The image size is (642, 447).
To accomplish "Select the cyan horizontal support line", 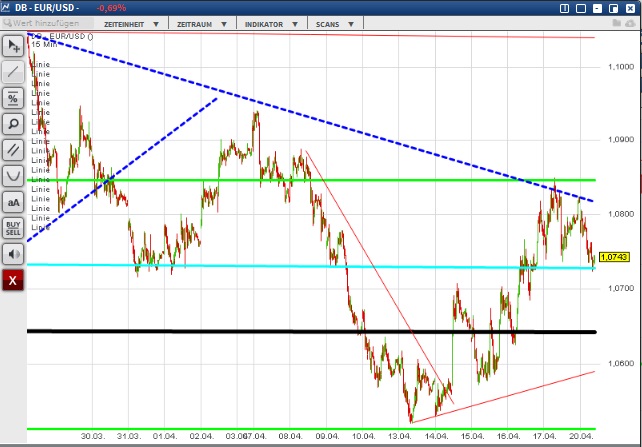I will (x=311, y=266).
